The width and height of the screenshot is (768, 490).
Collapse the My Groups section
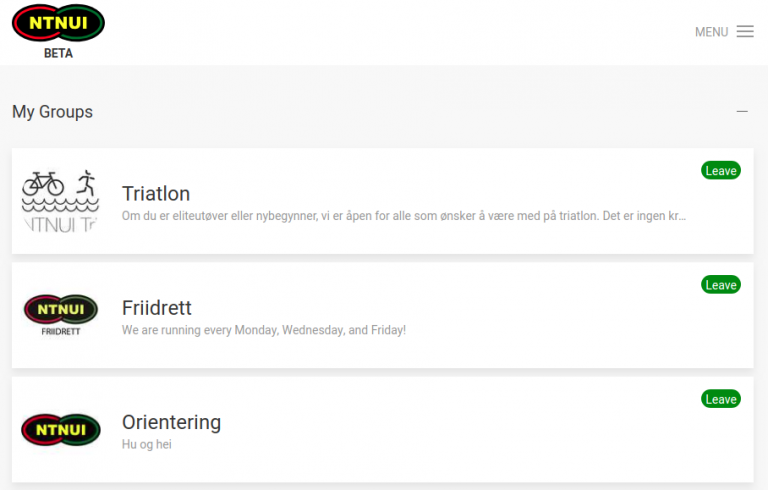point(742,112)
